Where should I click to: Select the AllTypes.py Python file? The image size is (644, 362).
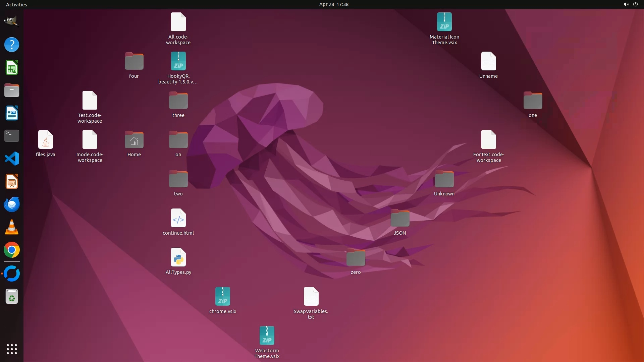[x=178, y=257]
